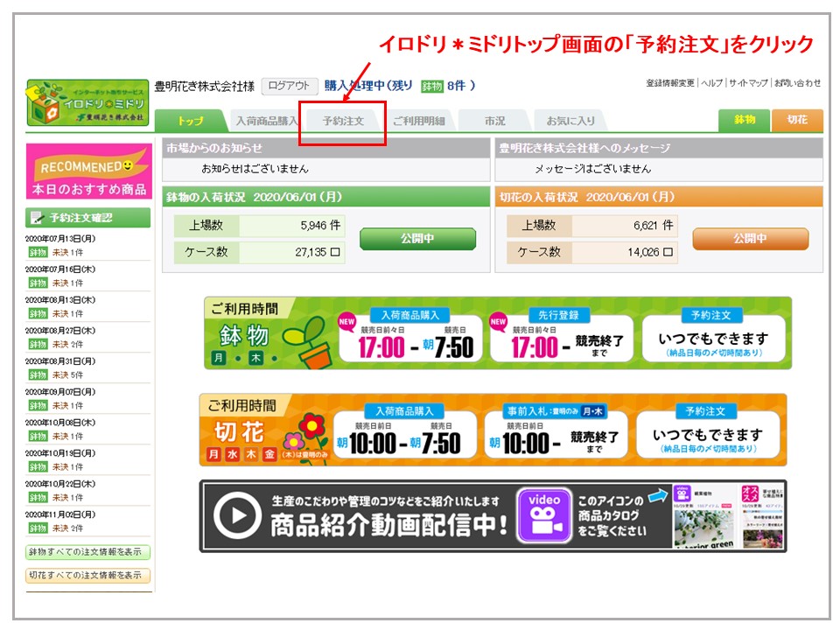Go to the お気に入り tab
This screenshot has height=630, width=840.
(x=570, y=121)
